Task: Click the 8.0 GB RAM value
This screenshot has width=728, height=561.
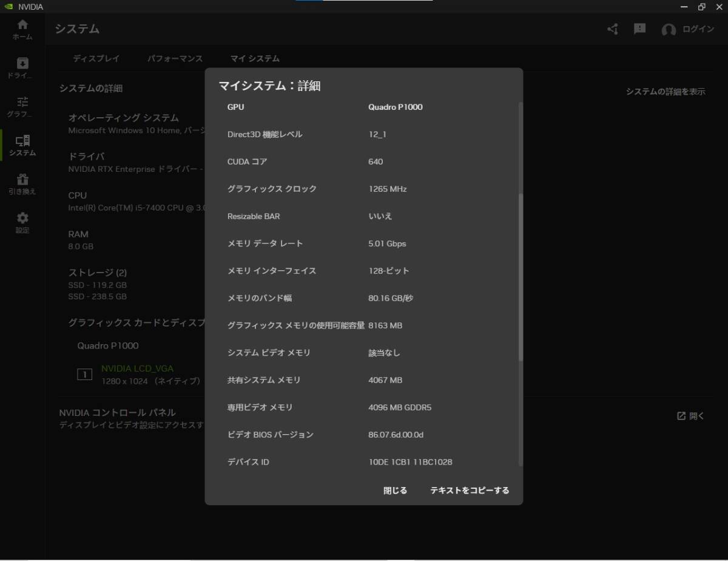Action: click(81, 246)
